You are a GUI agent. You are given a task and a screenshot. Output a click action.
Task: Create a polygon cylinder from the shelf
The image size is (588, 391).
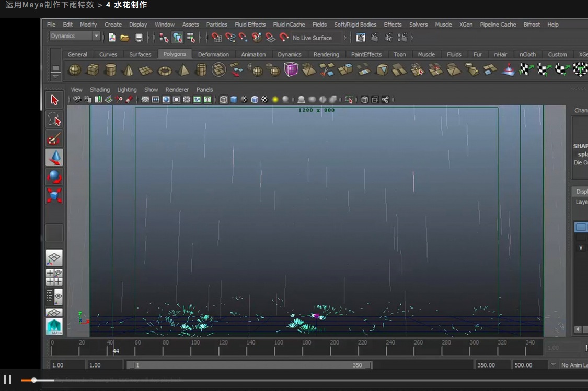click(111, 69)
